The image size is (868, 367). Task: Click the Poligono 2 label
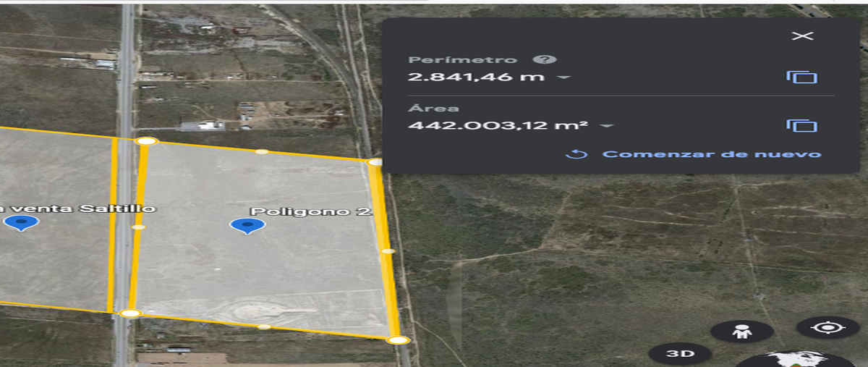click(311, 211)
